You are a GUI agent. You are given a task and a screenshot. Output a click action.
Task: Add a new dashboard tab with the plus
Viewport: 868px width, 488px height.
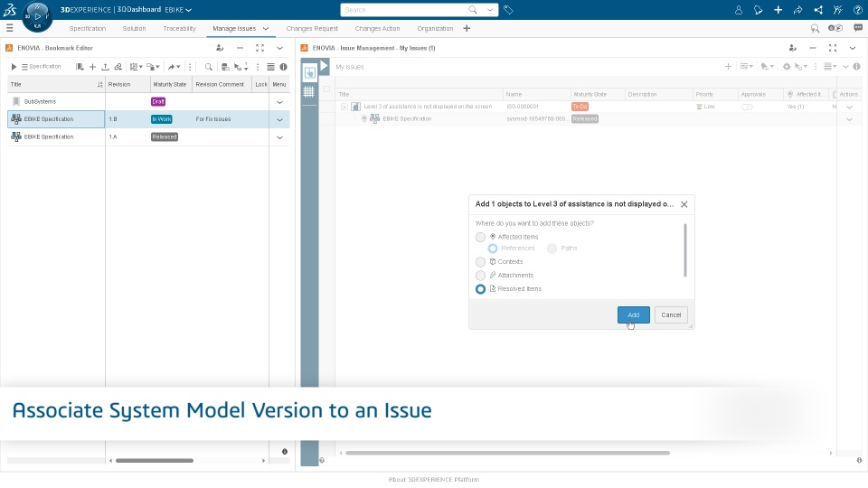[x=467, y=28]
